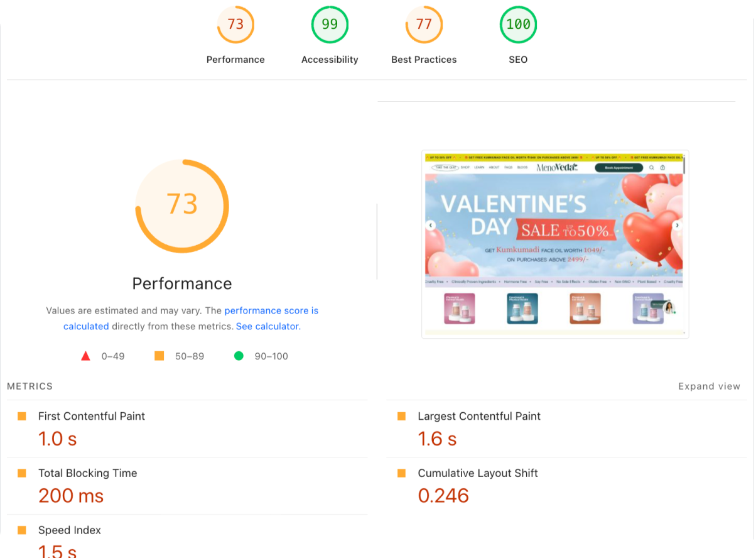Click the Accessibility category label
This screenshot has width=756, height=558.
330,60
